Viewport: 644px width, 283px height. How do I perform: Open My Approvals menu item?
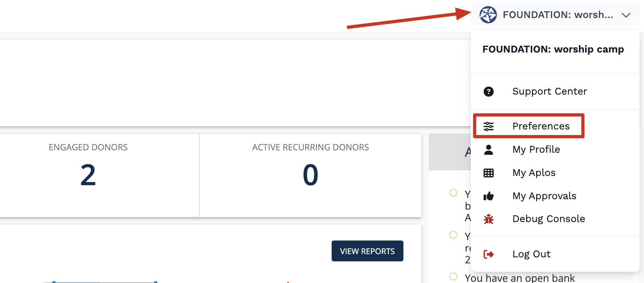(544, 196)
